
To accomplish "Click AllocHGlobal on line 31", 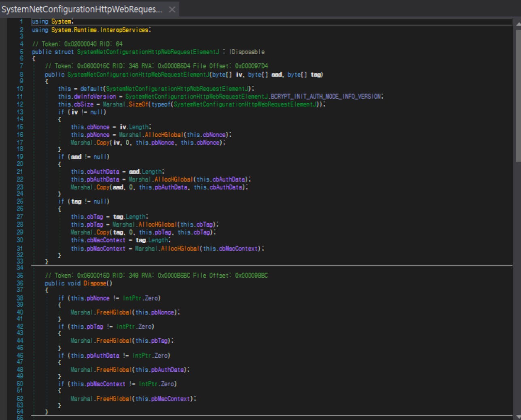I will (x=180, y=248).
